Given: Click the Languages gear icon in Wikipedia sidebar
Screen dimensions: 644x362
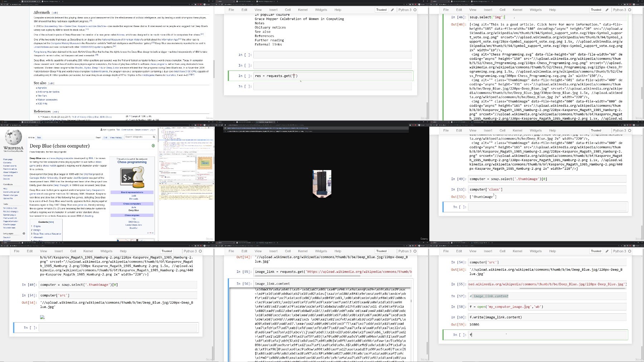Looking at the screenshot, I should coord(24,233).
